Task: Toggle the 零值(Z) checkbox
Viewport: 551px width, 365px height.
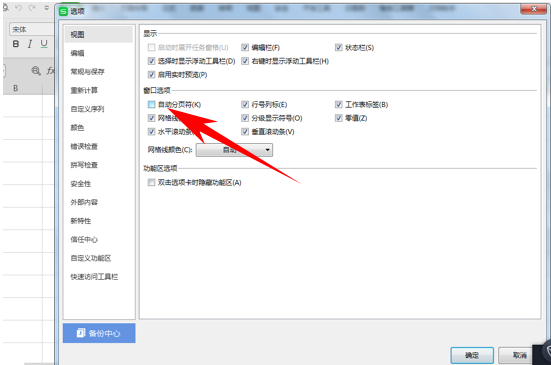Action: (339, 118)
